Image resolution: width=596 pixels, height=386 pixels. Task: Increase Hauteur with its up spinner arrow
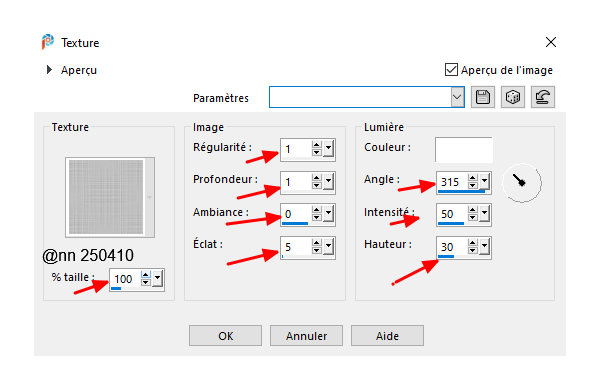[472, 243]
